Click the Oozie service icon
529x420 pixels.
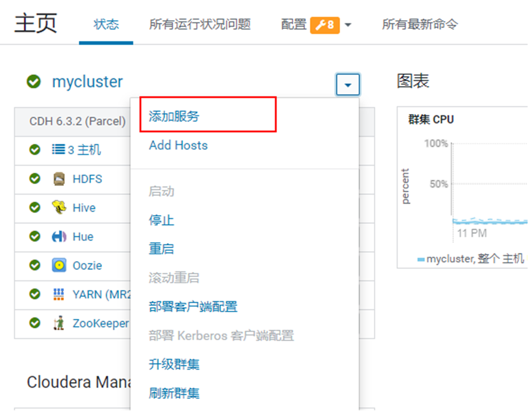pos(59,265)
